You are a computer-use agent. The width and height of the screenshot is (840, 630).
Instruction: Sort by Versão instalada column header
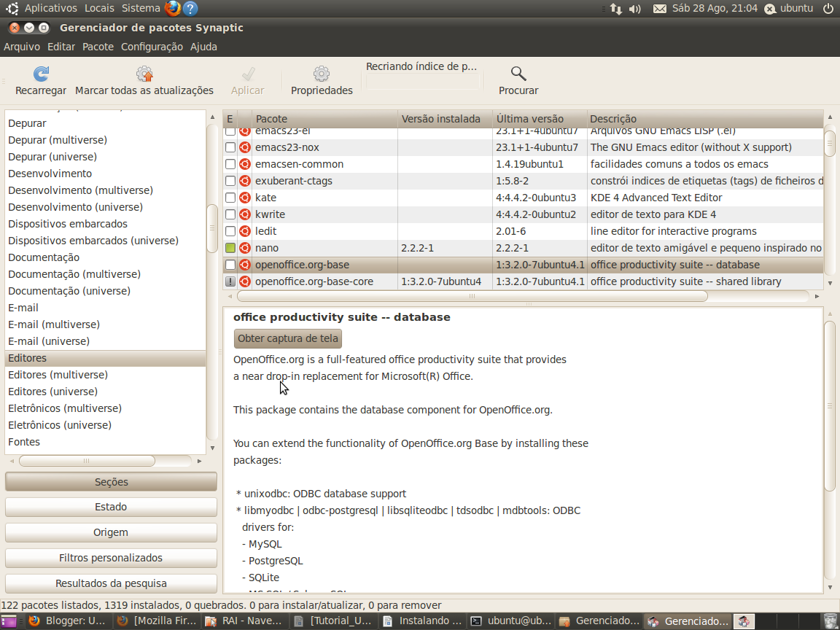(446, 119)
